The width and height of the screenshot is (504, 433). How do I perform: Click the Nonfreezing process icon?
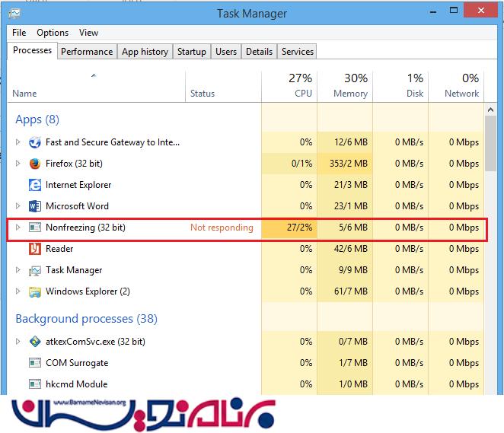(x=34, y=228)
